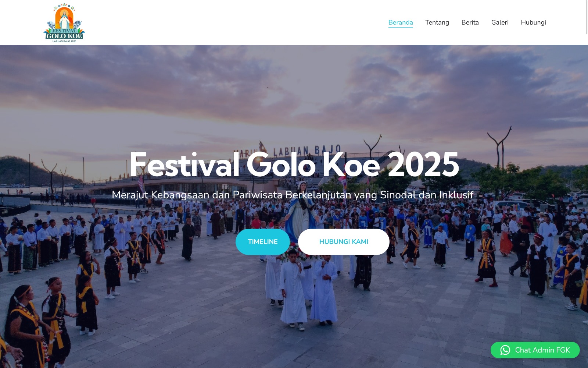Image resolution: width=588 pixels, height=368 pixels.
Task: Open the Berita navigation link
Action: click(470, 22)
